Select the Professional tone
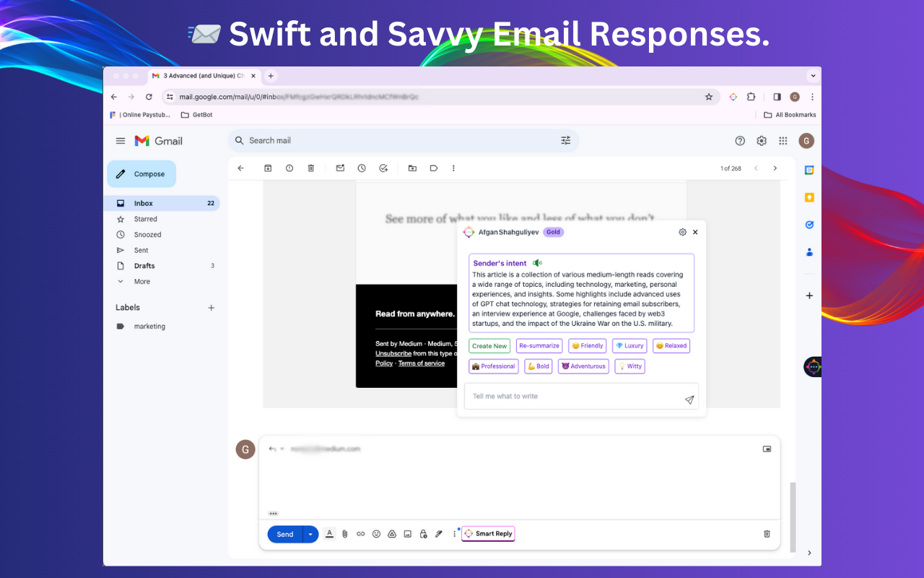 coord(494,366)
